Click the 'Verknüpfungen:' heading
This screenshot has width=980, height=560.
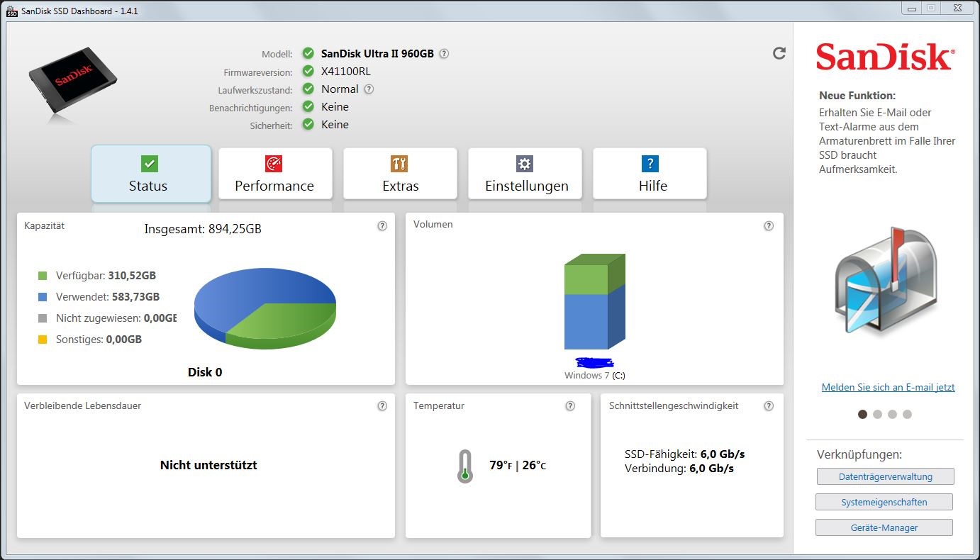pos(859,454)
